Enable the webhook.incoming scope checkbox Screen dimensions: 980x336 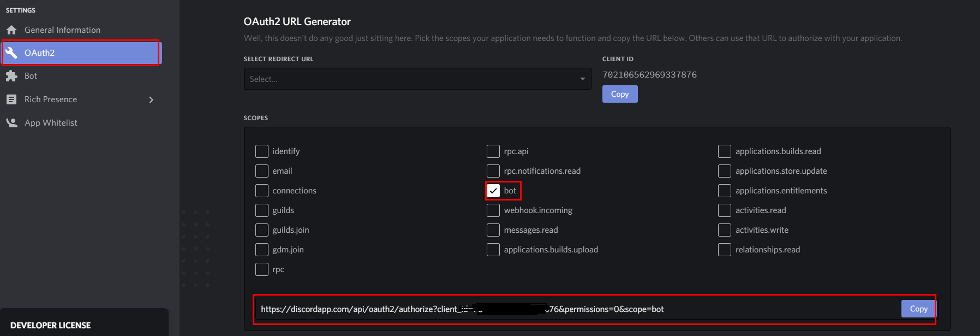(x=493, y=210)
